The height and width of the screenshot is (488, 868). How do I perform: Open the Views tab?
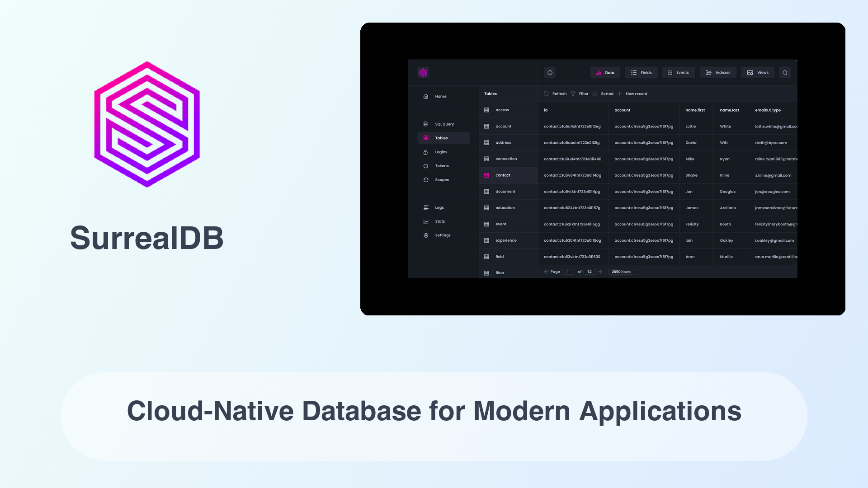[x=758, y=72]
